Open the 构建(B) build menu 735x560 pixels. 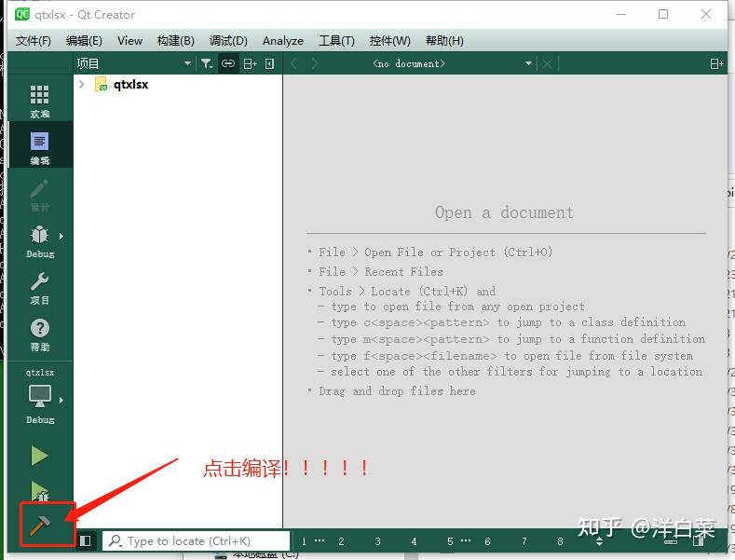pyautogui.click(x=176, y=41)
